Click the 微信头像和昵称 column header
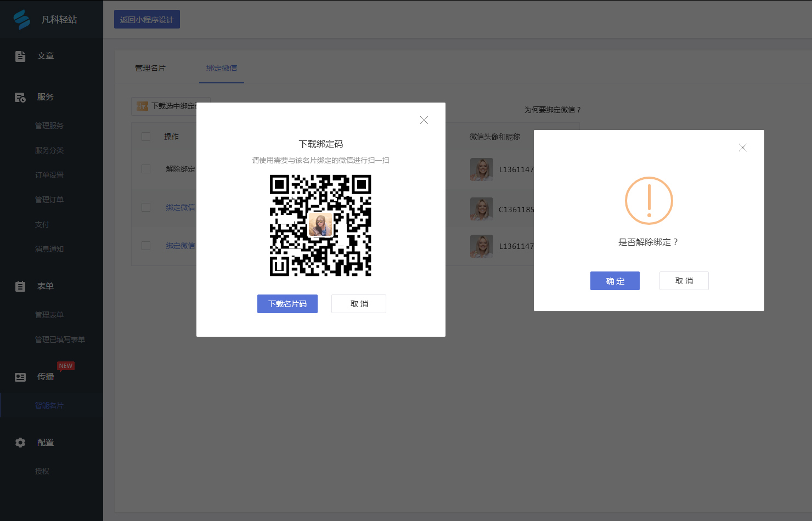Screen dimensions: 812x521 tap(494, 137)
